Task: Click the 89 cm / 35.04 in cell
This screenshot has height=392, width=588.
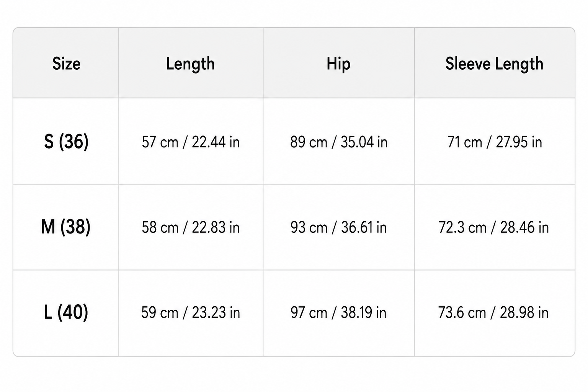Action: (339, 142)
